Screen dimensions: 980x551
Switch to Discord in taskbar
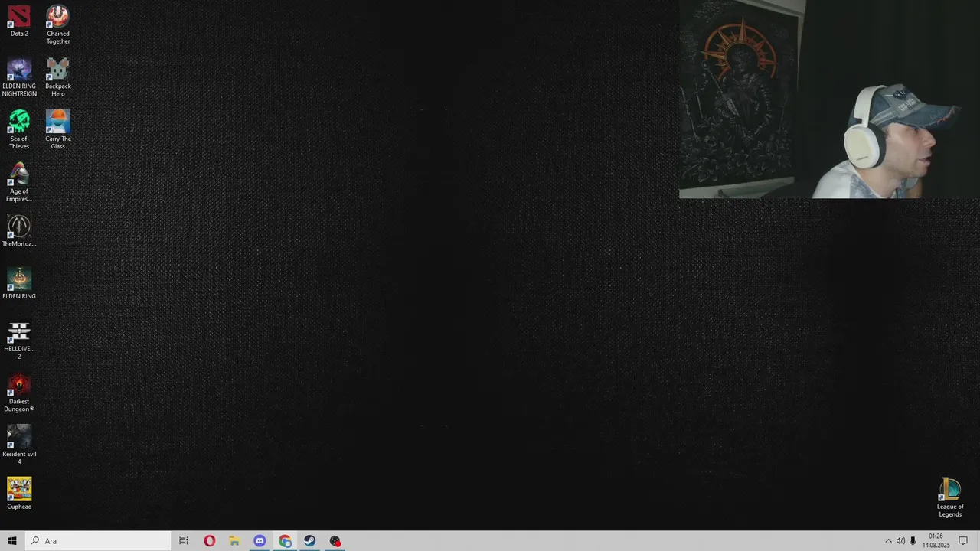(x=260, y=541)
